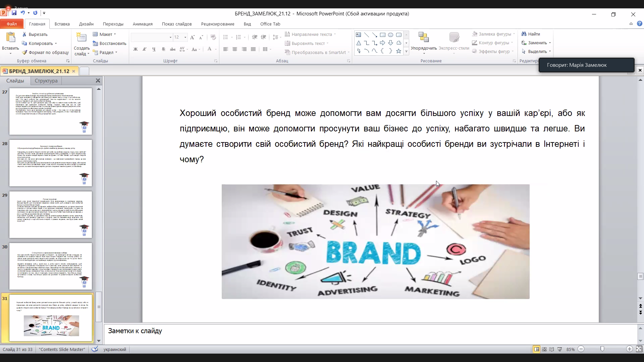Click fit slide to window icon
644x362 pixels.
pos(639,349)
